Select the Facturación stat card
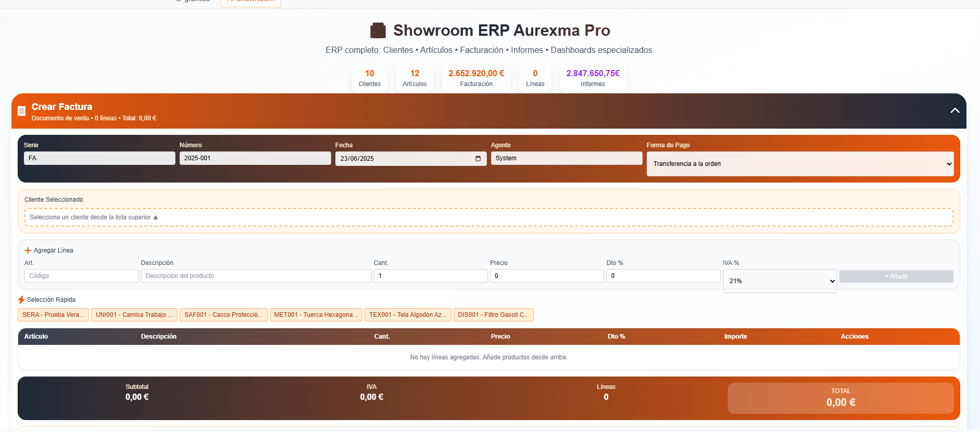 click(476, 78)
